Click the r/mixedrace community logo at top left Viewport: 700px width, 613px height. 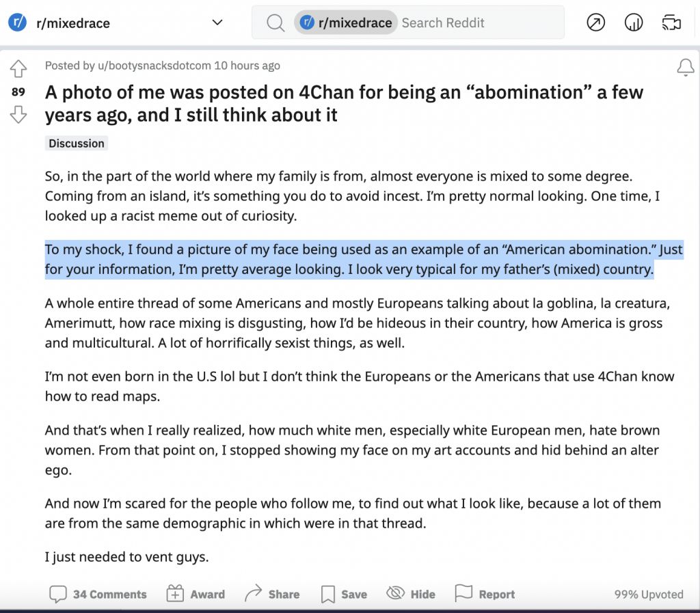[x=17, y=23]
